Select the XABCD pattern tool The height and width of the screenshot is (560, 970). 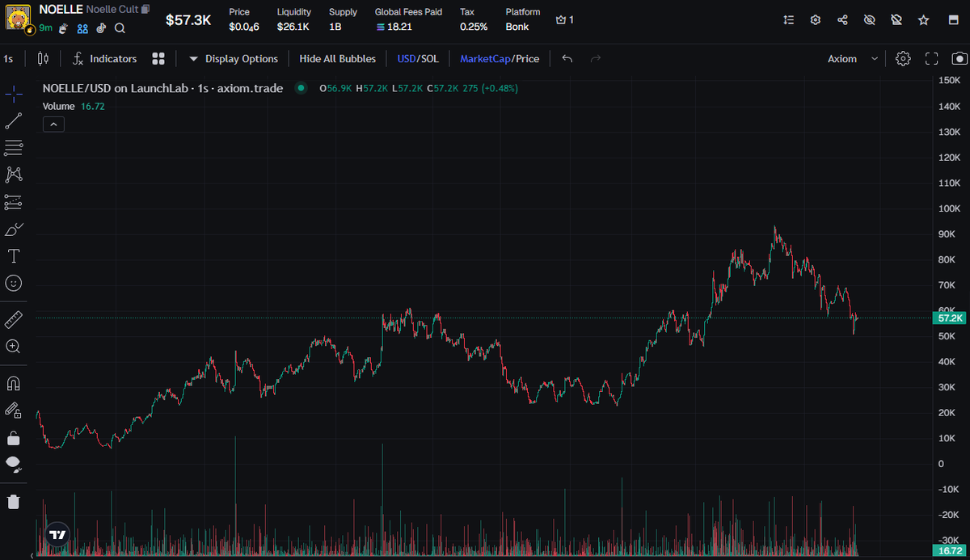14,175
